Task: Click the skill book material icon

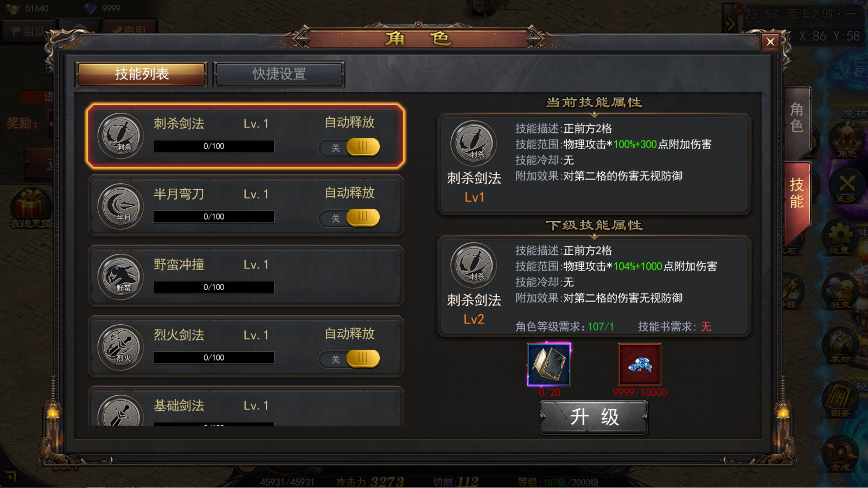Action: (549, 364)
